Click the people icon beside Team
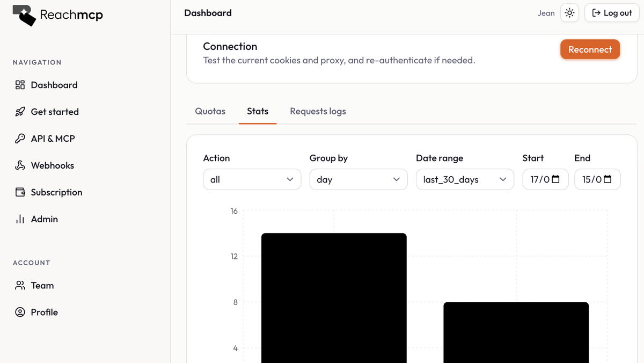 point(20,285)
